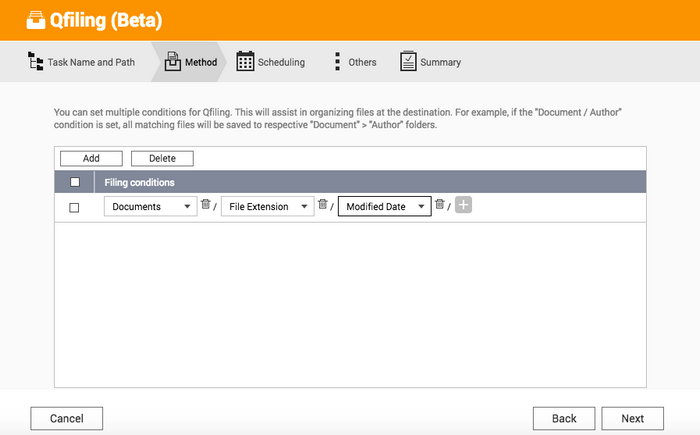The image size is (700, 435).
Task: Toggle the select-all checkbox in Filing conditions header
Action: coord(75,182)
